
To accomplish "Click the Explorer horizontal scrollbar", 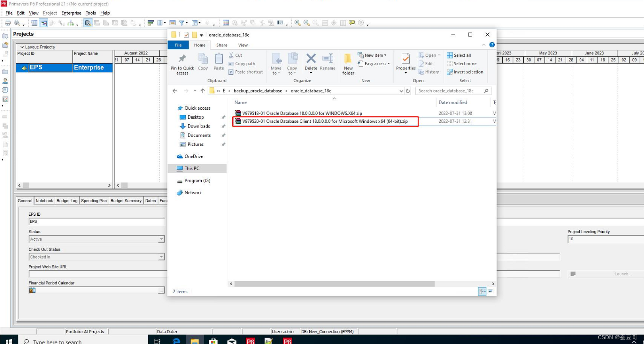I will tap(334, 284).
